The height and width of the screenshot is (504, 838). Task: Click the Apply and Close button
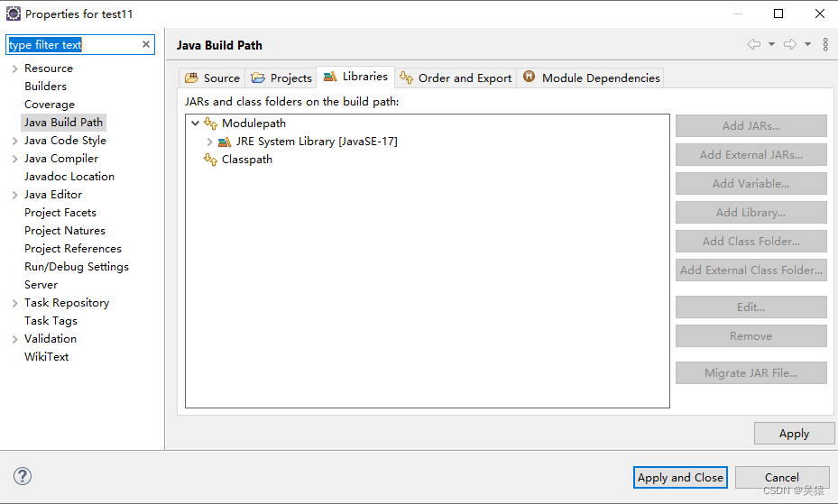(x=680, y=477)
